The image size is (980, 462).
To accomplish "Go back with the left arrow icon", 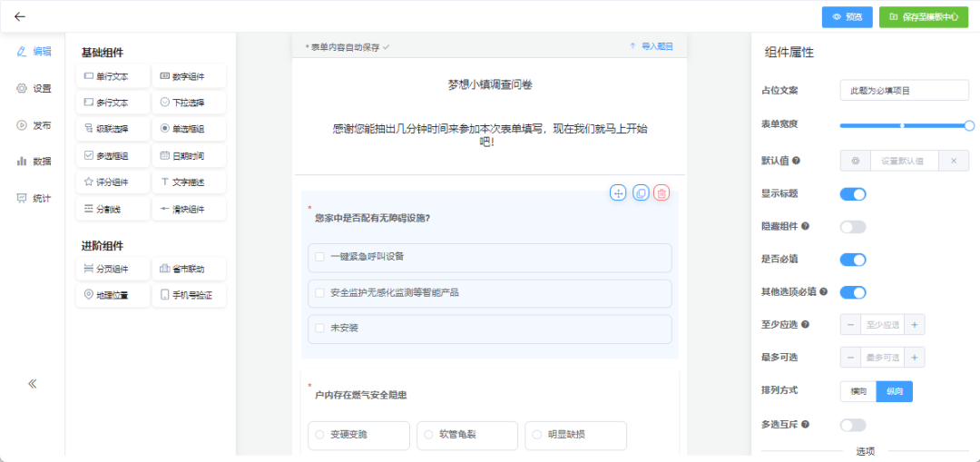I will tap(20, 17).
